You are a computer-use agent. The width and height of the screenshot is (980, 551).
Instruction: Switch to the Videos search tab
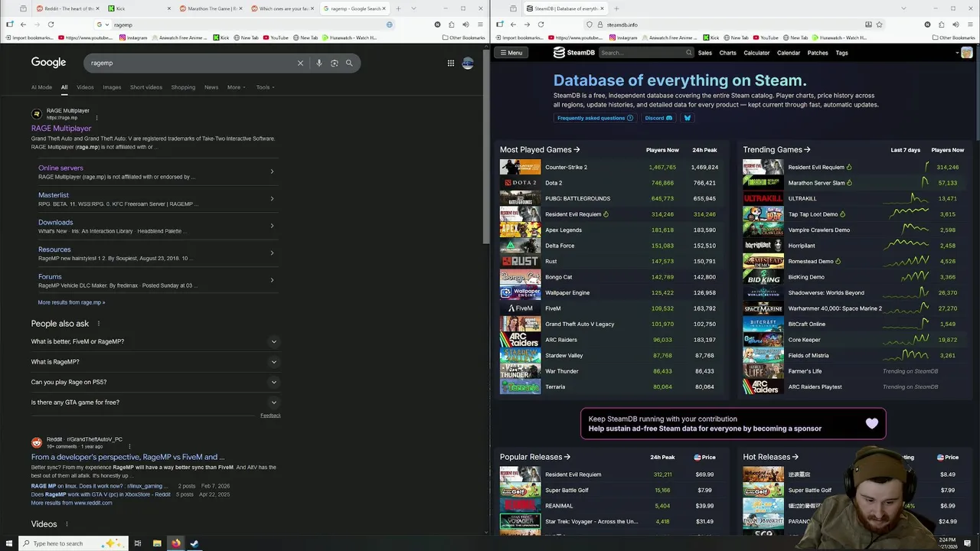tap(85, 87)
